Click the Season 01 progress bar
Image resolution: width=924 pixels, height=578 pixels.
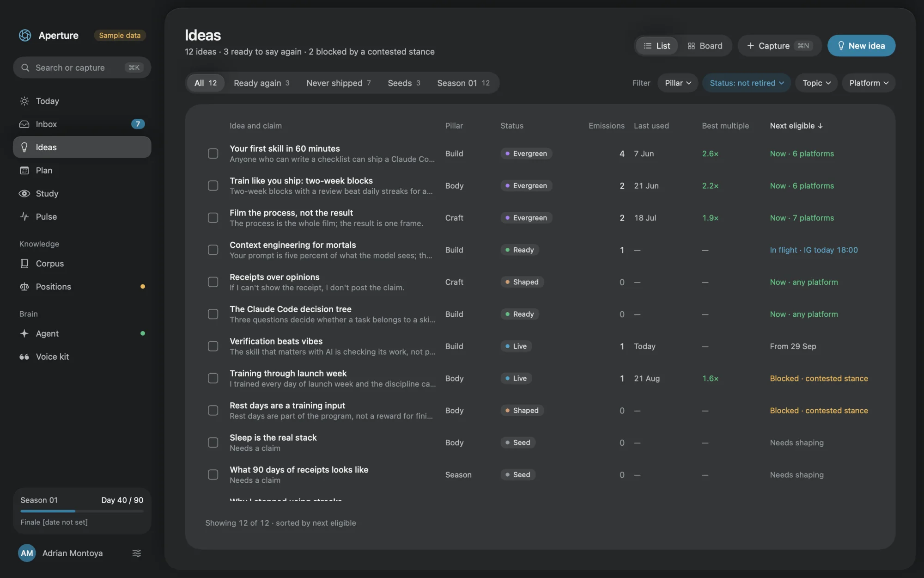pyautogui.click(x=82, y=511)
